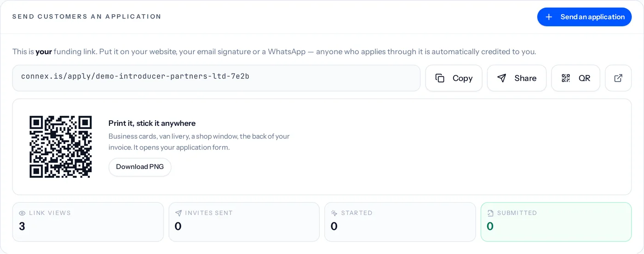Click the document icon beside Submitted
The image size is (644, 254).
pos(490,213)
